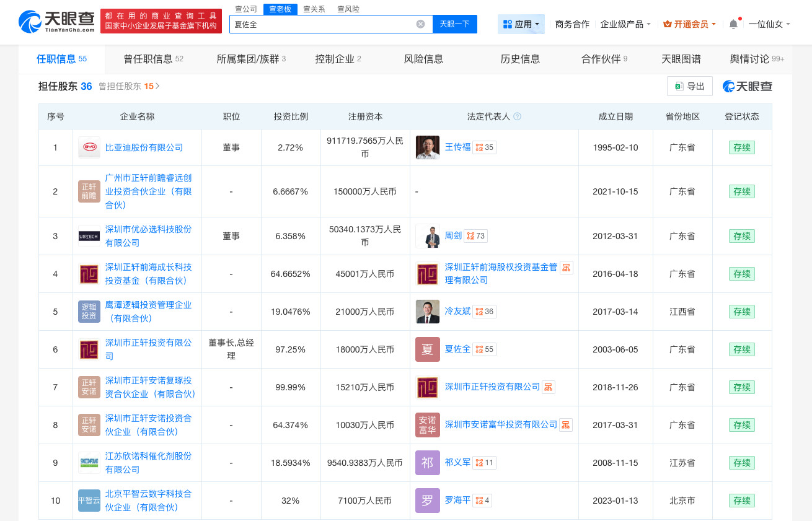Click 冷友斌's related-company badge 36
The width and height of the screenshot is (812, 521).
pyautogui.click(x=484, y=312)
